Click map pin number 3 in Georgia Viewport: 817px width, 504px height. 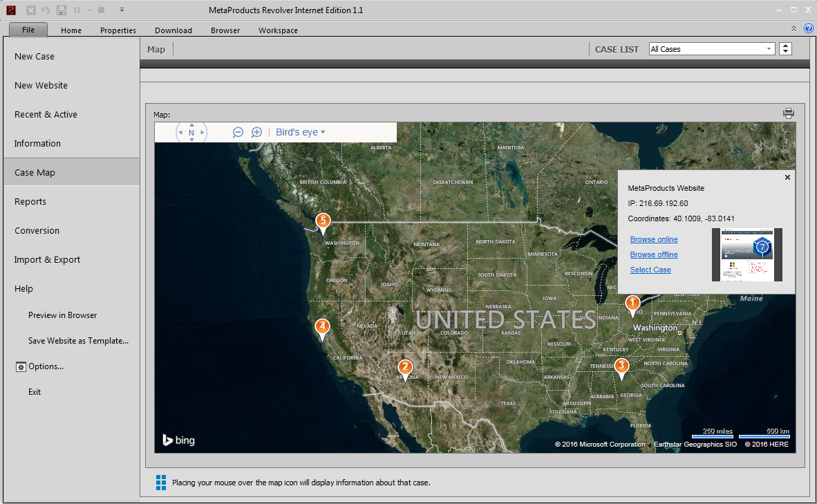click(x=621, y=366)
